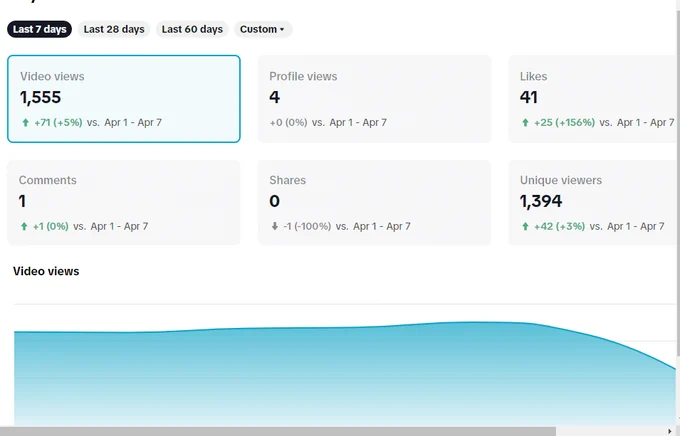Open the Custom date range dropdown
Viewport: 680px width, 436px height.
point(263,29)
